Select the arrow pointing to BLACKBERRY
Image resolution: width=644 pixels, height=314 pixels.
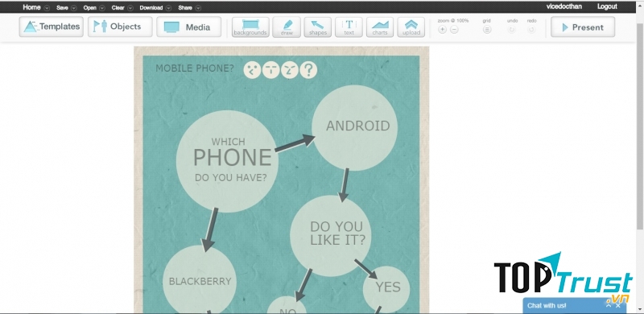coord(210,229)
